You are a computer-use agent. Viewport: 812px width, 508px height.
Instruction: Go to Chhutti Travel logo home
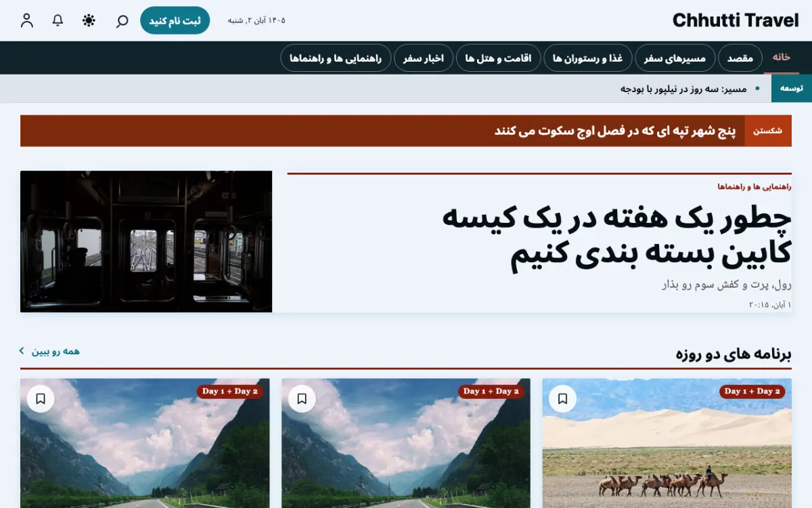pos(736,20)
